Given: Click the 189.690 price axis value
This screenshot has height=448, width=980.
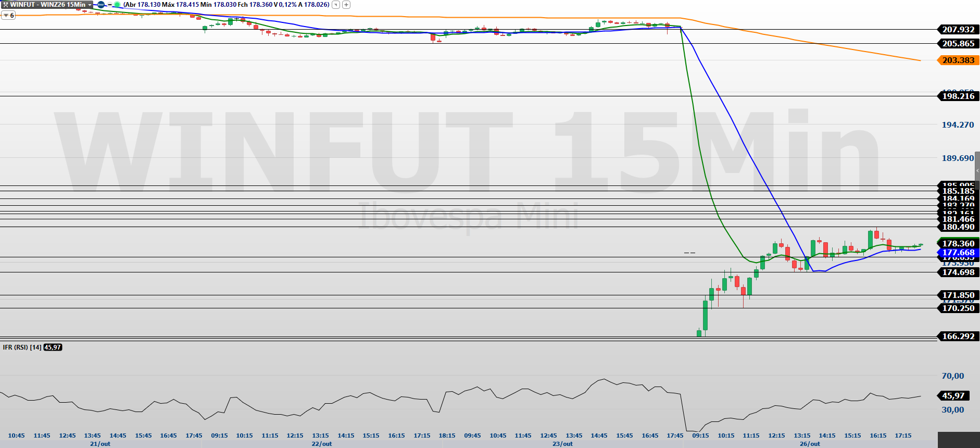Looking at the screenshot, I should (x=958, y=158).
